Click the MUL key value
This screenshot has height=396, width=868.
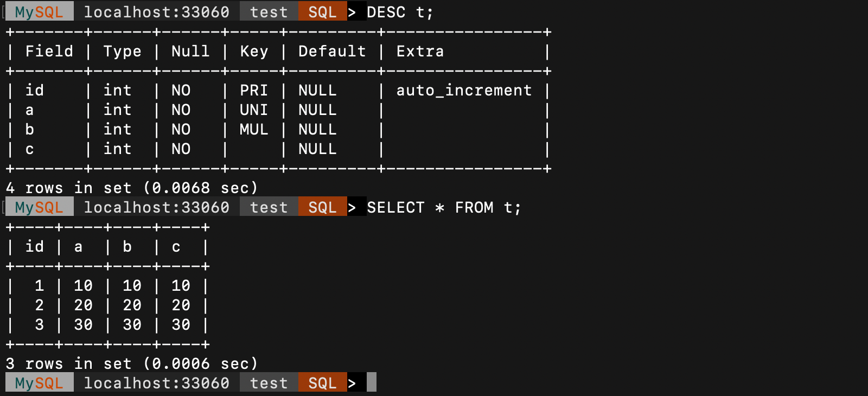pos(253,129)
